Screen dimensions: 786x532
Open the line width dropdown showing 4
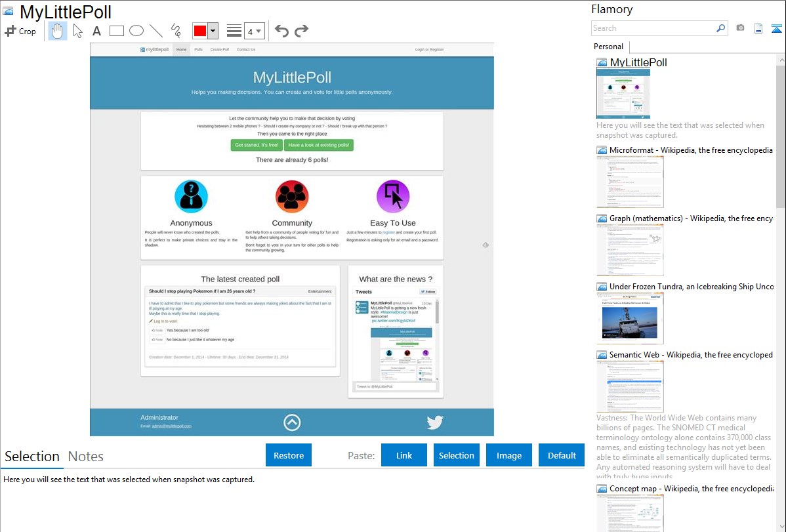[x=254, y=31]
